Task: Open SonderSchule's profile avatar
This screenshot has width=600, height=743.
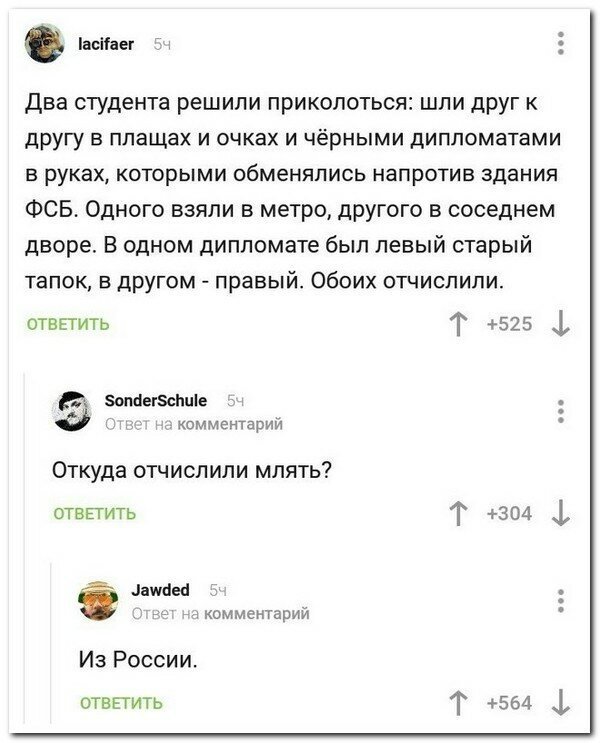Action: point(72,411)
